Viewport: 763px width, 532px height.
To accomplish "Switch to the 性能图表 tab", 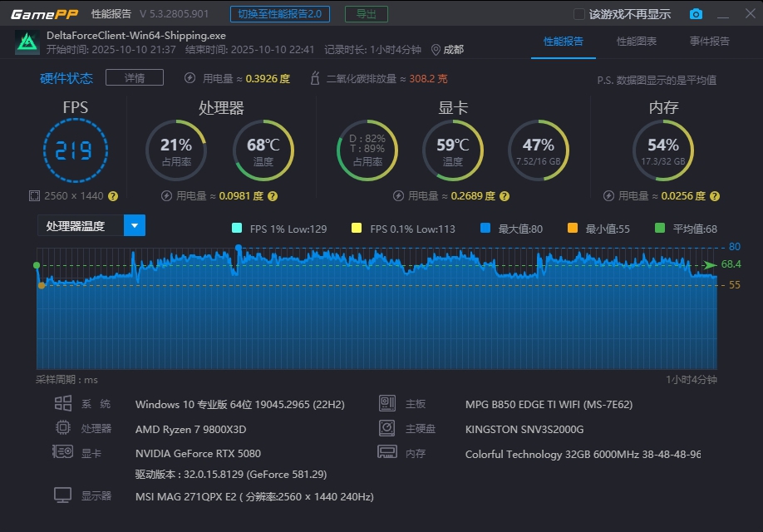I will click(637, 42).
